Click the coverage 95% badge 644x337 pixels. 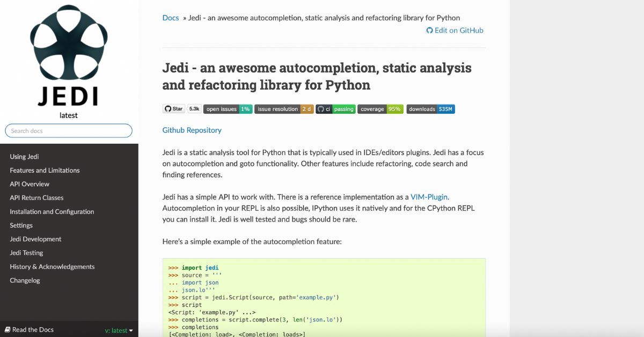coord(380,109)
